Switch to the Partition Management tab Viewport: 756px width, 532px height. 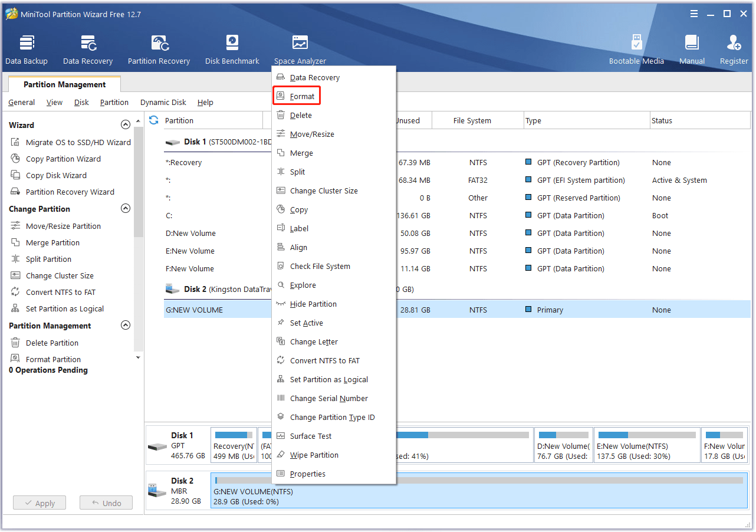tap(64, 84)
